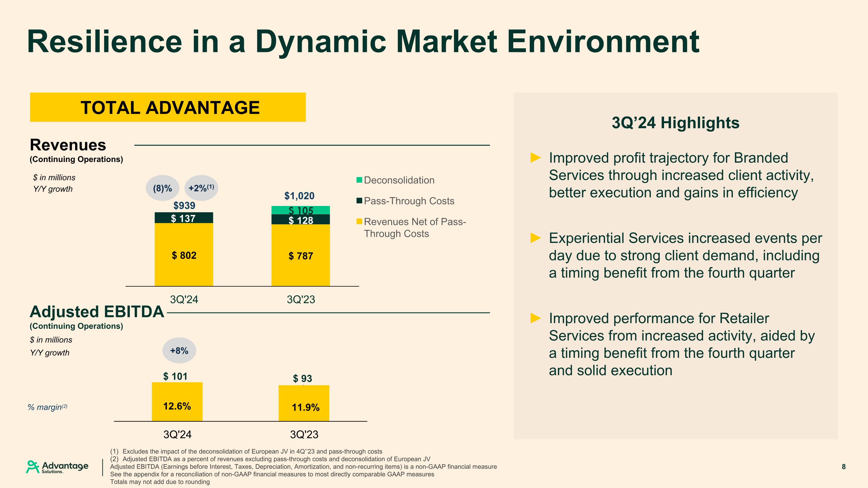
Task: Click the Advantage Solutions logo
Action: (57, 467)
